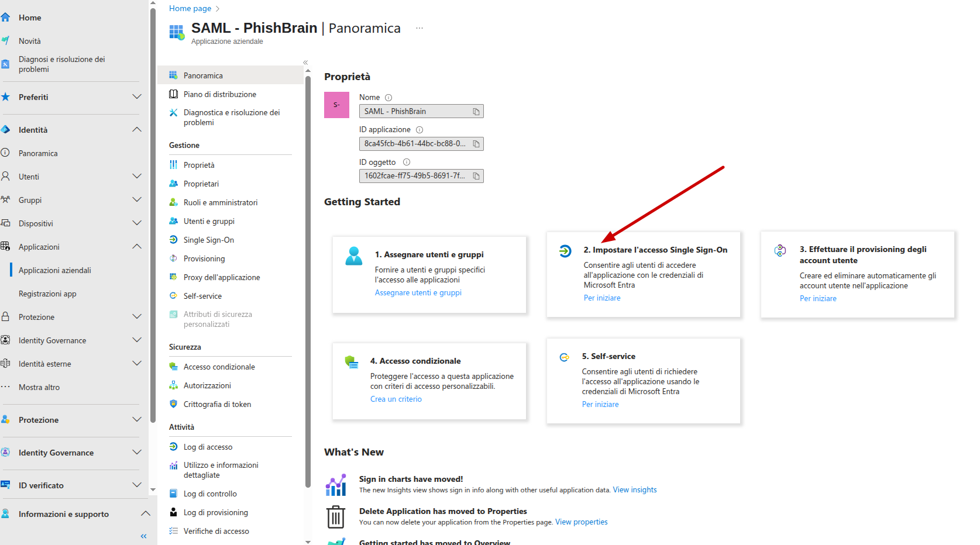
Task: Copy the ID applicazione value
Action: tap(476, 144)
